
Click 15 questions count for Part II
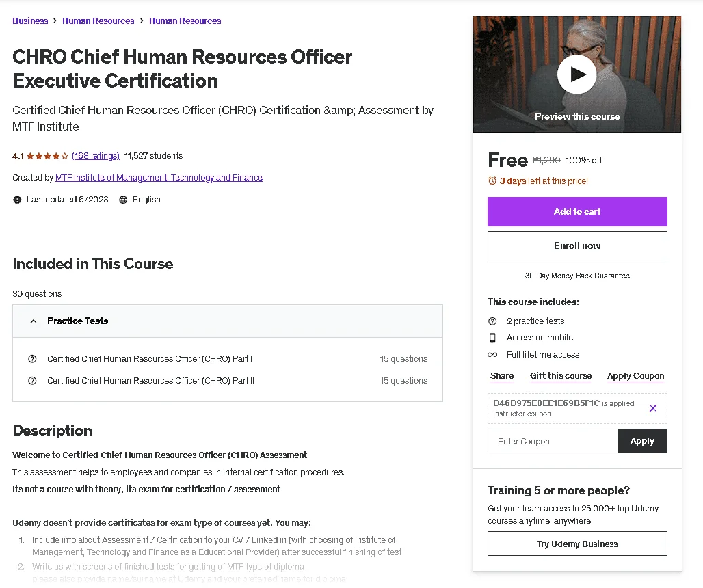point(403,381)
